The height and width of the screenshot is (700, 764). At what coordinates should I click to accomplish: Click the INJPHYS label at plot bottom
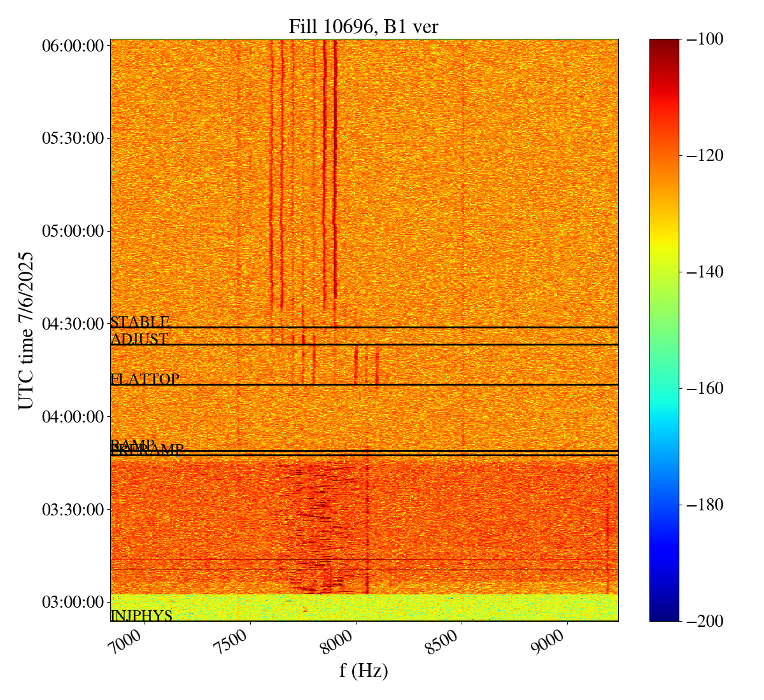(x=141, y=615)
